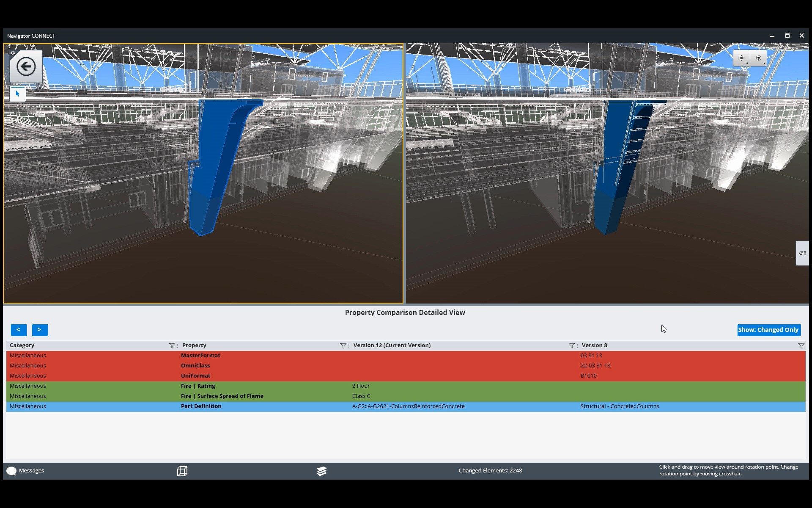Go to previous changed element

[19, 330]
